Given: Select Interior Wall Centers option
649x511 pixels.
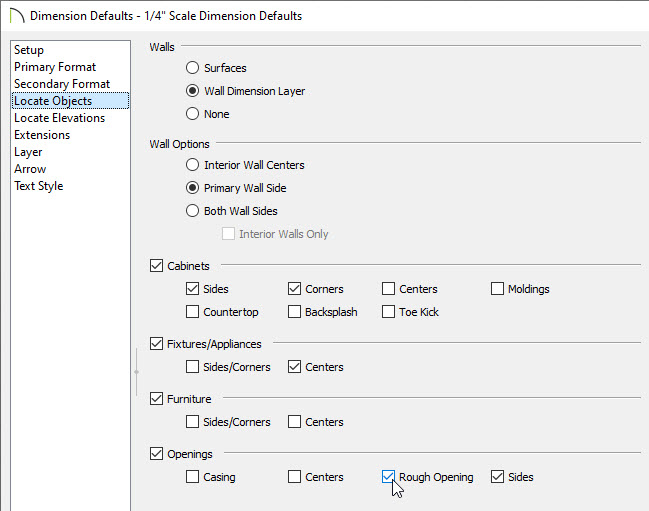Looking at the screenshot, I should tap(193, 165).
